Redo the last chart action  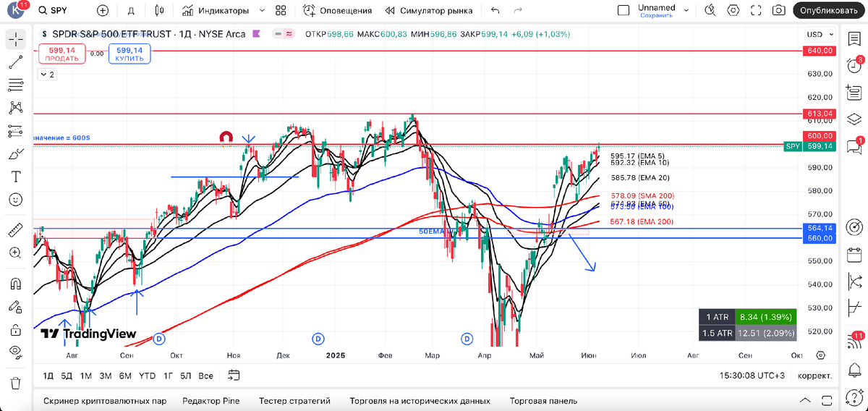click(517, 10)
